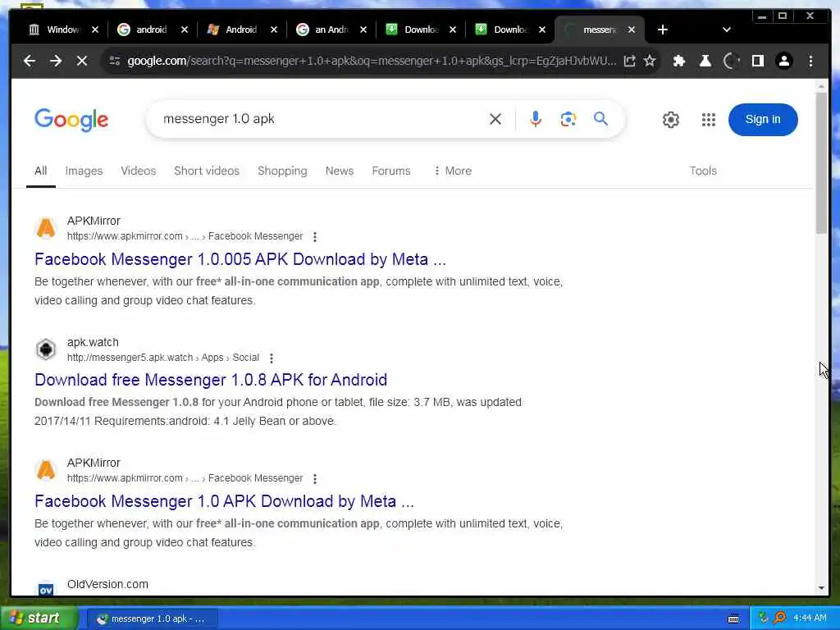Screen dimensions: 840x630
Task: Stop page loading with the X button
Action: [82, 61]
